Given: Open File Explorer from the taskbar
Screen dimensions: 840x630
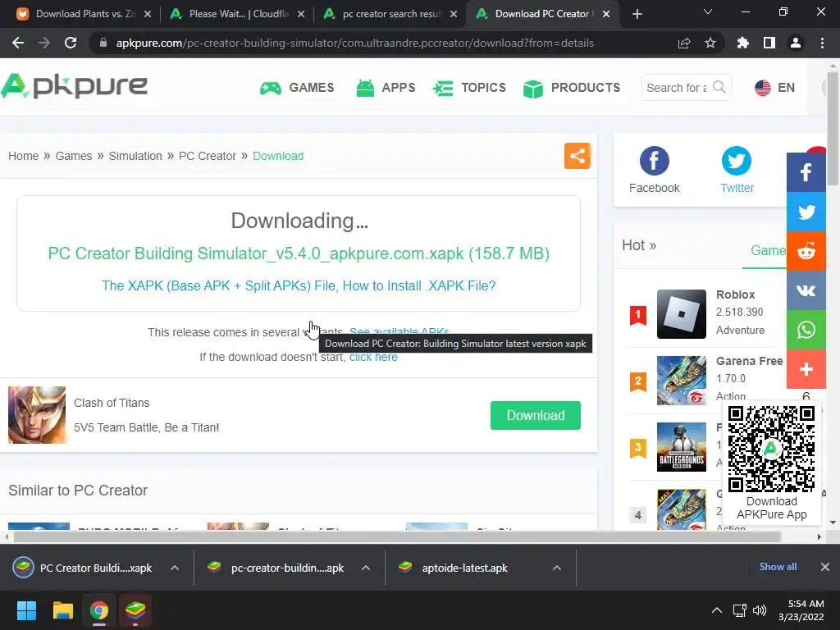Looking at the screenshot, I should [62, 610].
